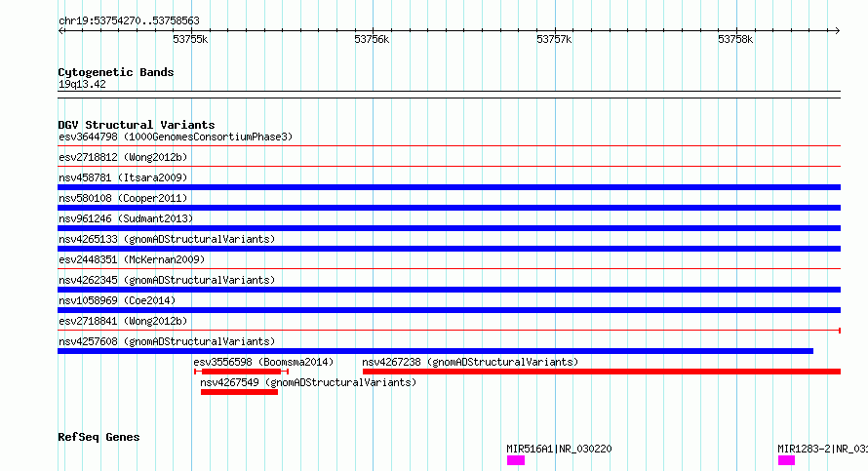
Task: Click the esv2448351 (McKernan2009) label
Action: pyautogui.click(x=132, y=259)
